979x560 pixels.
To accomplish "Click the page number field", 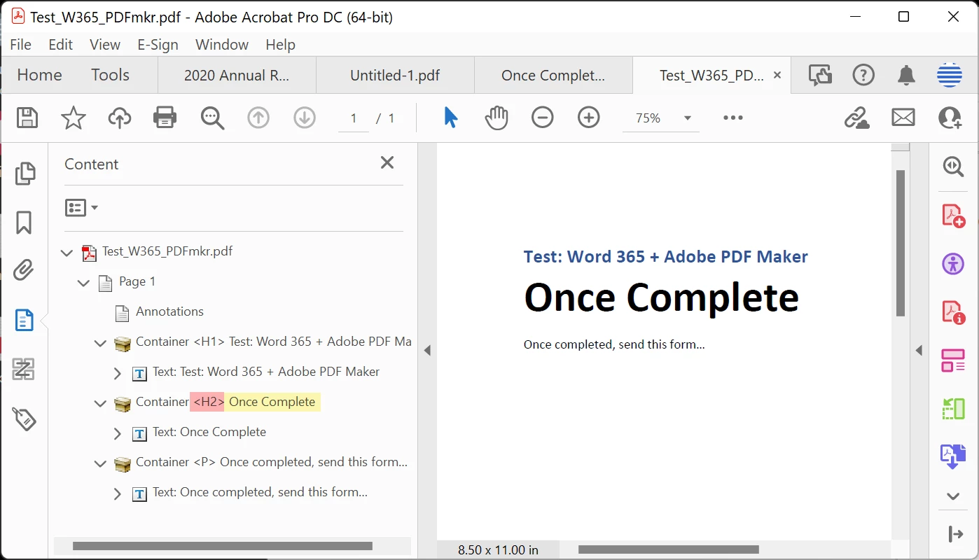I will point(354,118).
